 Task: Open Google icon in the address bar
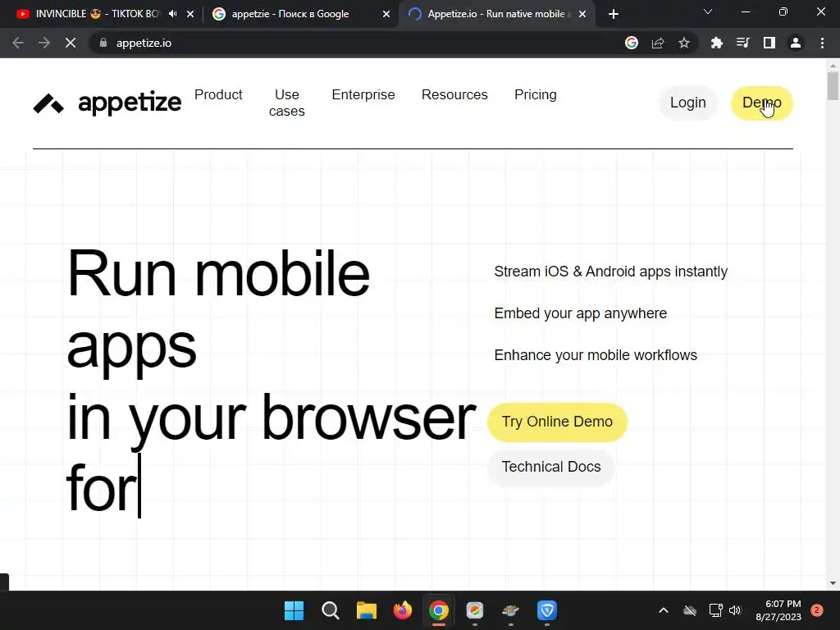pyautogui.click(x=632, y=43)
